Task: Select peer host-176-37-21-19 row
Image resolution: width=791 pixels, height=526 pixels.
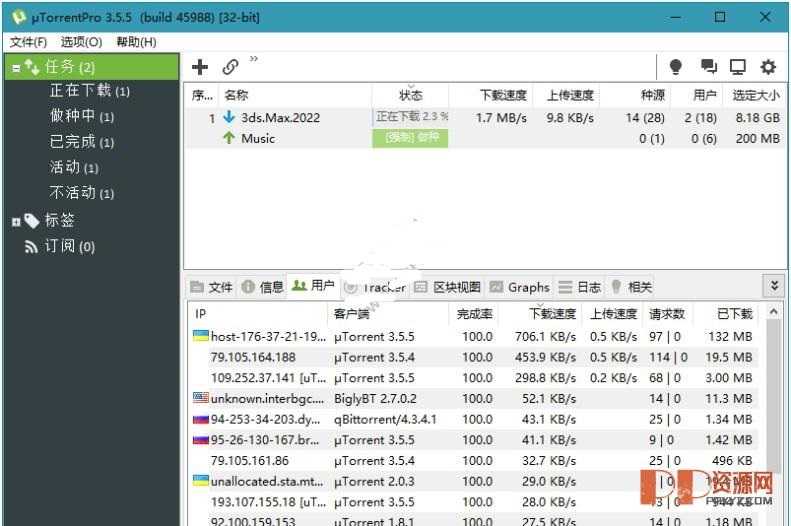Action: click(x=474, y=336)
